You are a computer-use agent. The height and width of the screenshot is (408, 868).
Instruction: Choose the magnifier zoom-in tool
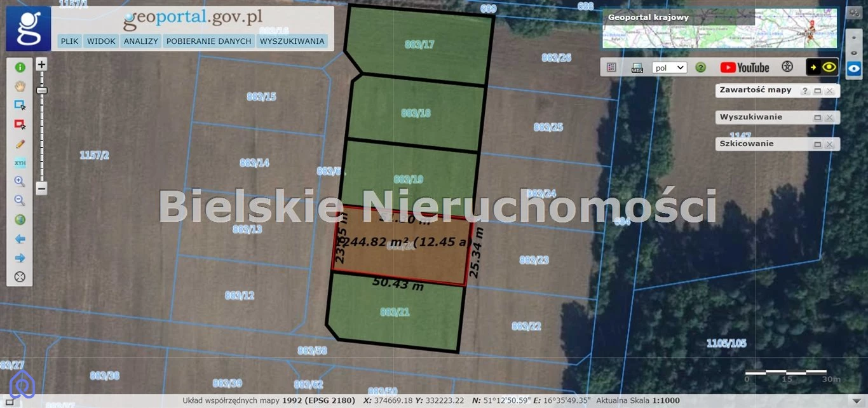[x=20, y=182]
